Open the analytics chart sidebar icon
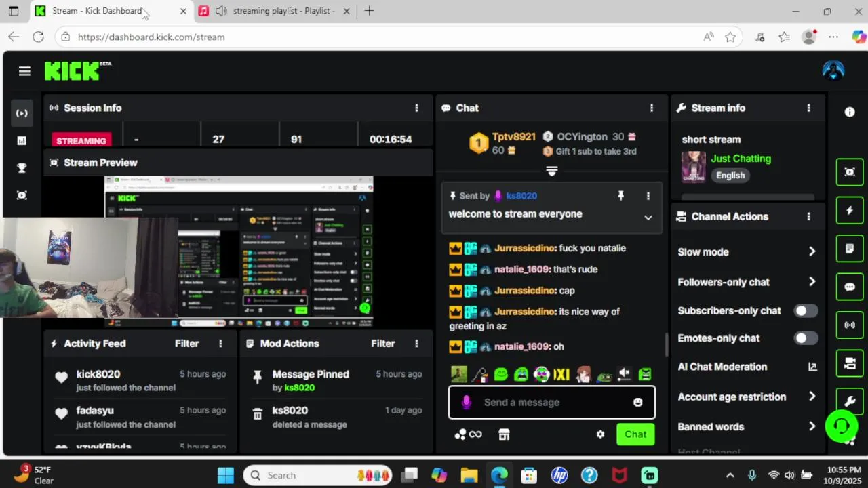 (22, 140)
